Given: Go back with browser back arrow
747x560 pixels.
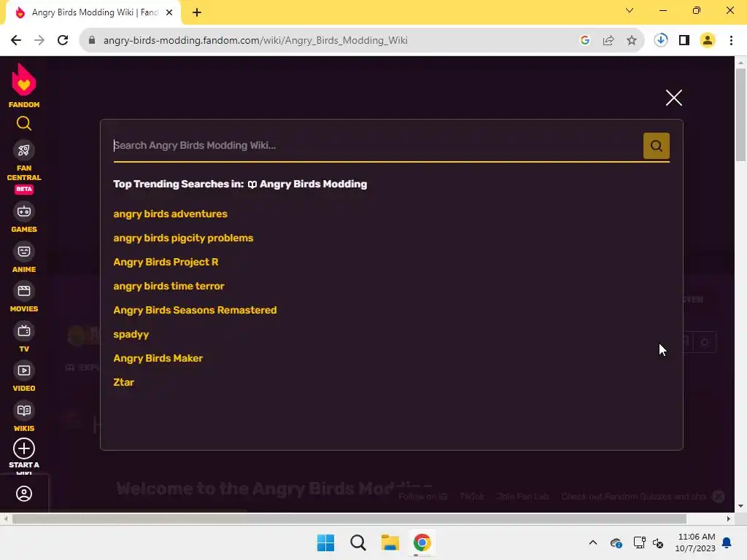Looking at the screenshot, I should (16, 41).
